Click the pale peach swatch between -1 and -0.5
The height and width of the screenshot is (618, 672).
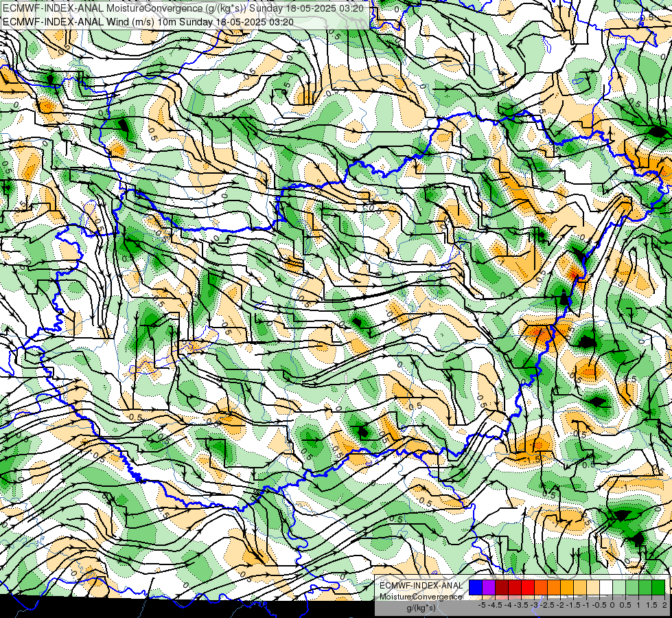coord(593,587)
